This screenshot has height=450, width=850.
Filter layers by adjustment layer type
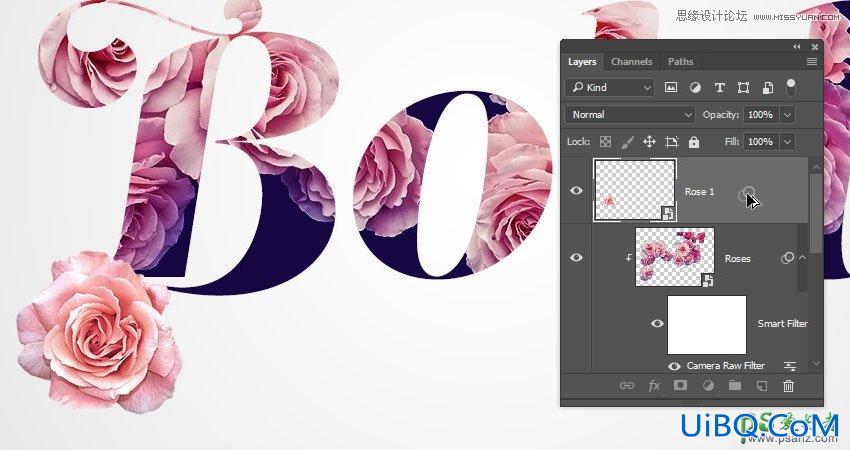(x=695, y=87)
